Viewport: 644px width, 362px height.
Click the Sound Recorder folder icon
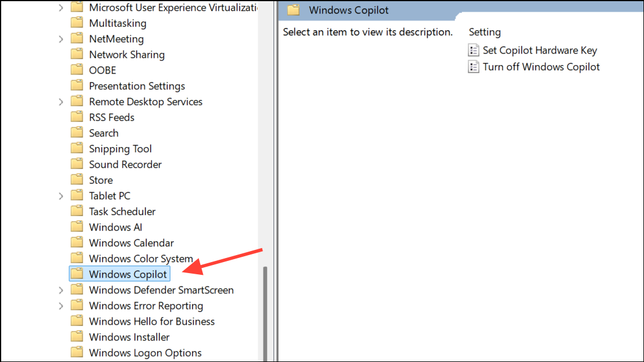click(x=77, y=164)
